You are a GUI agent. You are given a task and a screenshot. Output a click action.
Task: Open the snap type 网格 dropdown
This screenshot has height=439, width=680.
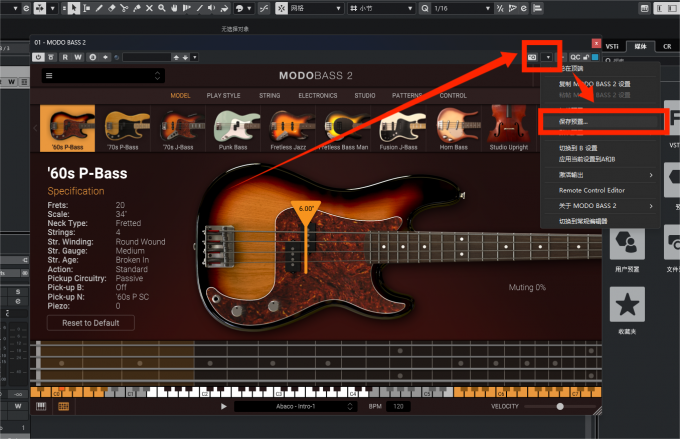pyautogui.click(x=315, y=8)
